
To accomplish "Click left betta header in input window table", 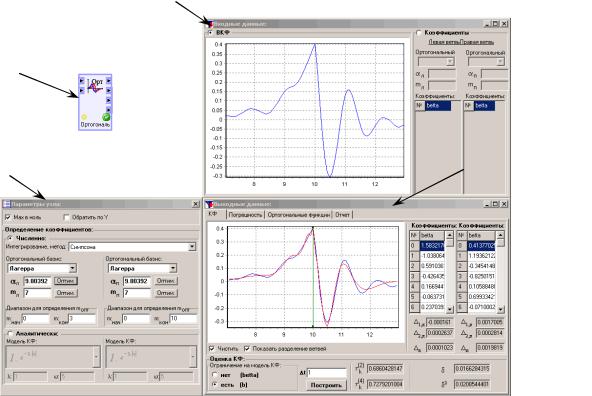I will 438,106.
